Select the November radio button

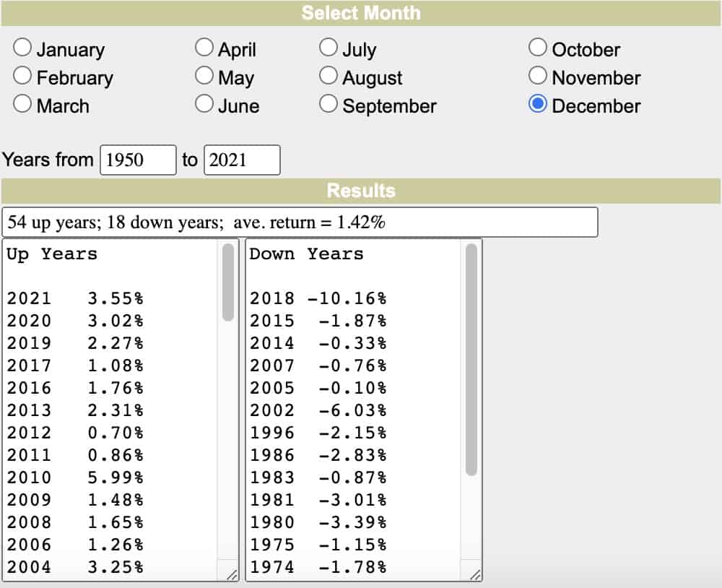coord(537,76)
